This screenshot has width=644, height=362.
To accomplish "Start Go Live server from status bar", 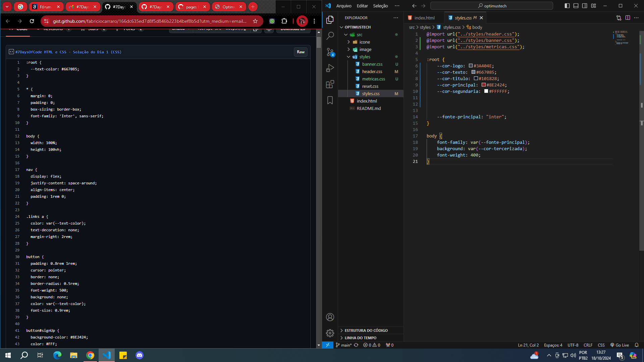I will pos(620,345).
